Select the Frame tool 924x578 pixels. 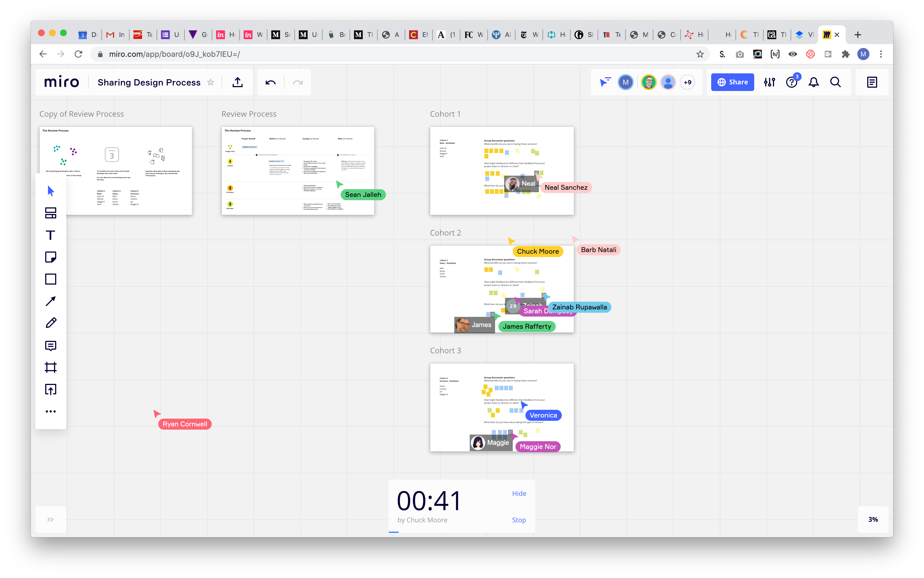50,367
